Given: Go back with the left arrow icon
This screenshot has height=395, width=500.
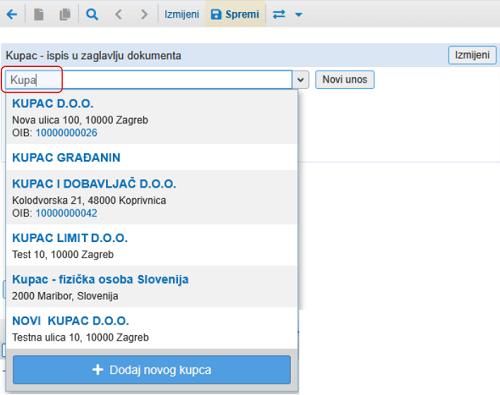Looking at the screenshot, I should pyautogui.click(x=12, y=14).
